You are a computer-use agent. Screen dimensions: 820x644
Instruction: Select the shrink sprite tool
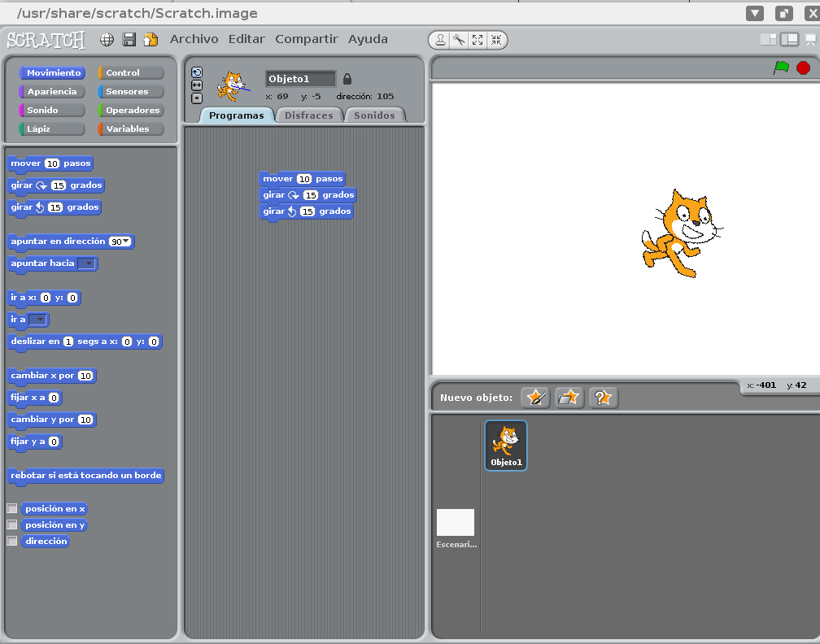click(x=495, y=41)
